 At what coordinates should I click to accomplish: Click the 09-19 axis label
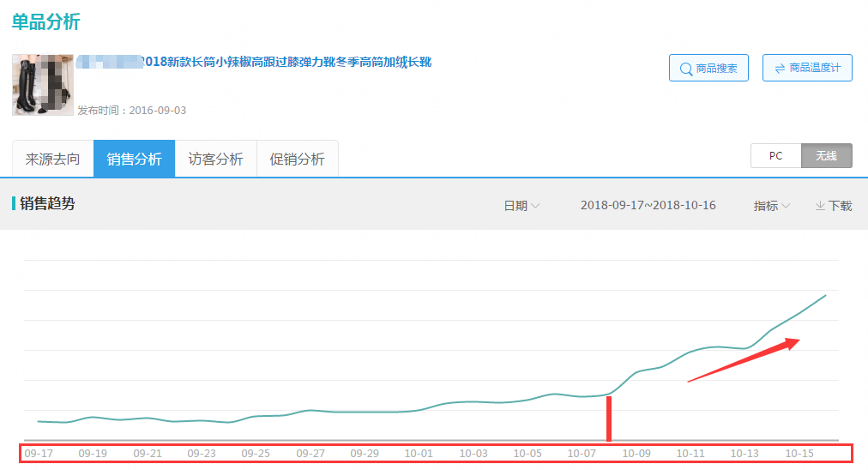tap(93, 454)
